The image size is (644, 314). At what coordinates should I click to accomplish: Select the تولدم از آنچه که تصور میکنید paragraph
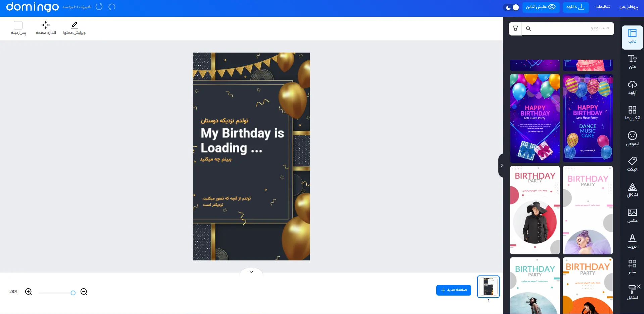[x=227, y=201]
